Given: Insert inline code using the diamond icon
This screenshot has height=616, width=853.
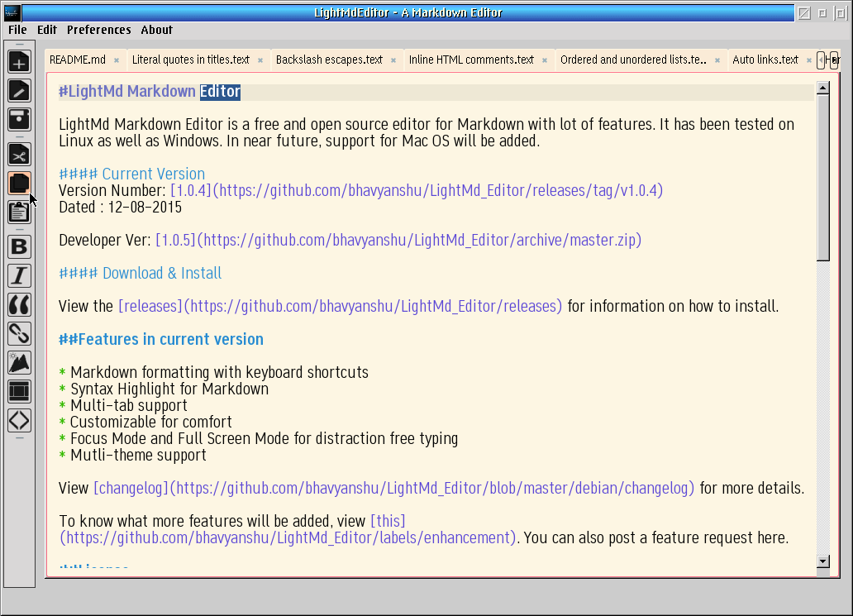Looking at the screenshot, I should (x=18, y=420).
